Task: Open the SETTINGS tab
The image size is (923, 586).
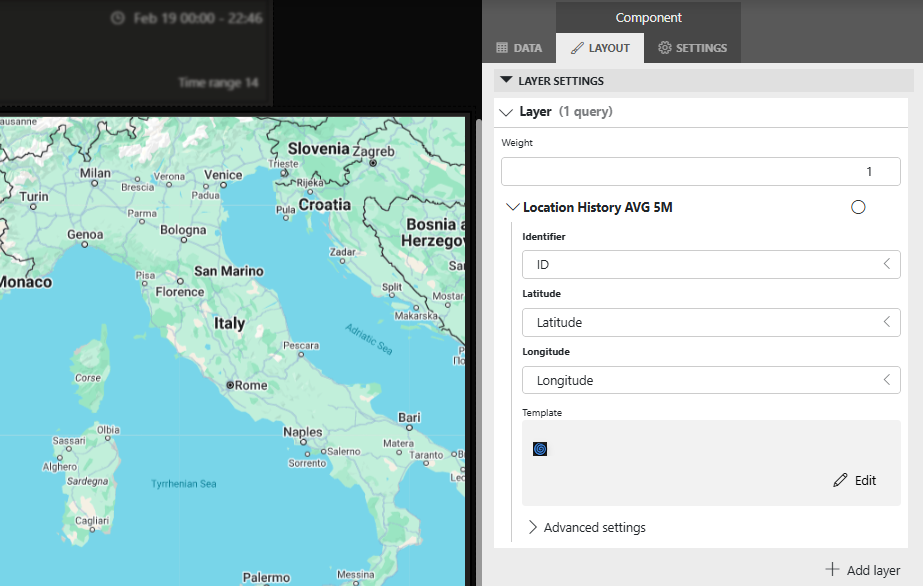Action: (x=692, y=48)
